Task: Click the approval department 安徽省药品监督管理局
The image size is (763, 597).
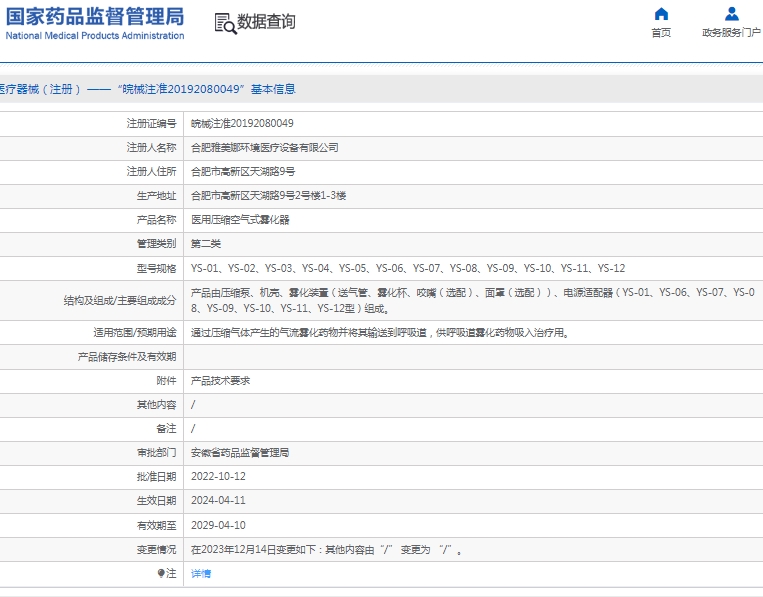Action: coord(240,453)
